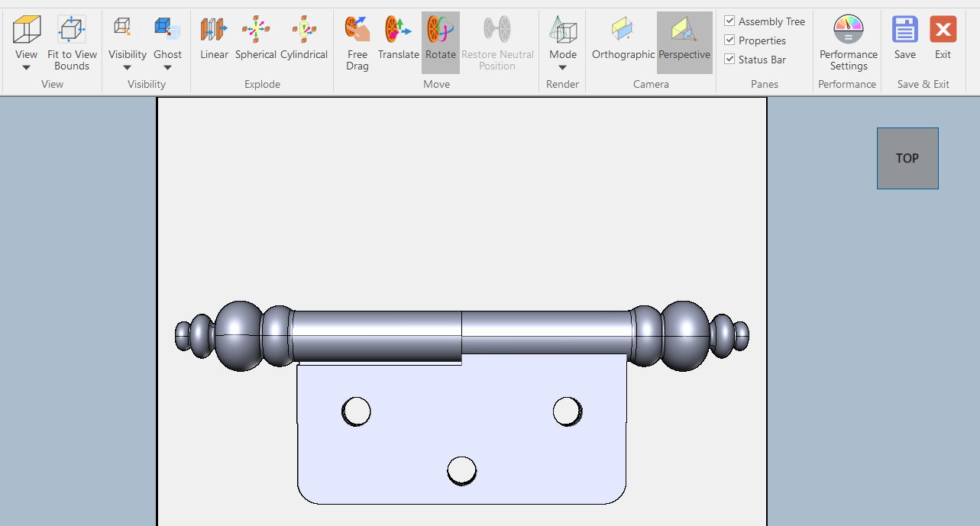Image resolution: width=980 pixels, height=526 pixels.
Task: Switch camera to Perspective
Action: tap(684, 31)
